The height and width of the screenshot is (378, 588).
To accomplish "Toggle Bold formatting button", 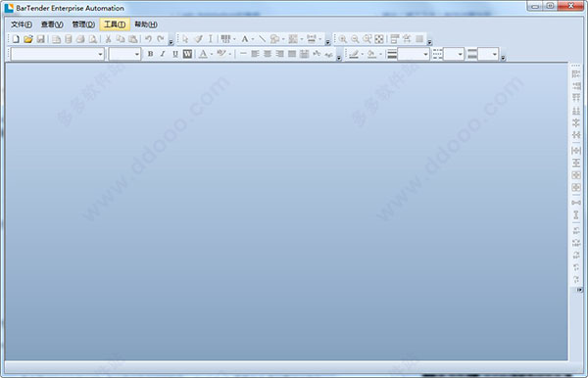I will (150, 54).
